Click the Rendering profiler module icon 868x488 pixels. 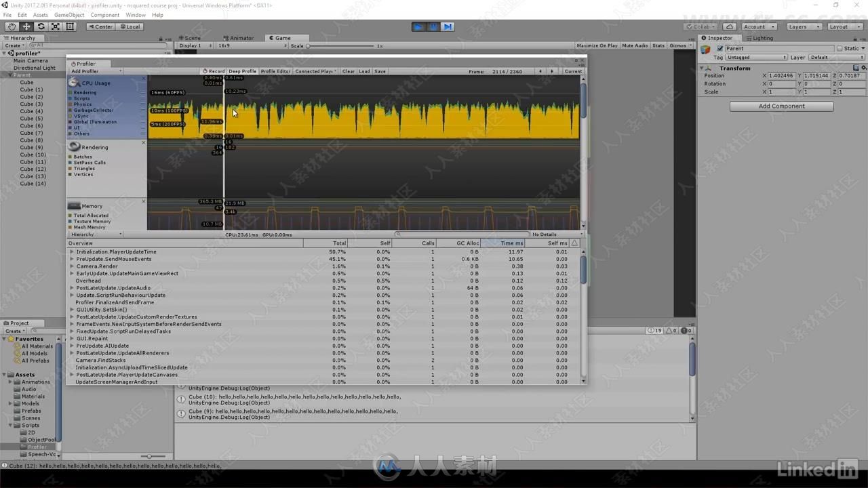(x=75, y=146)
